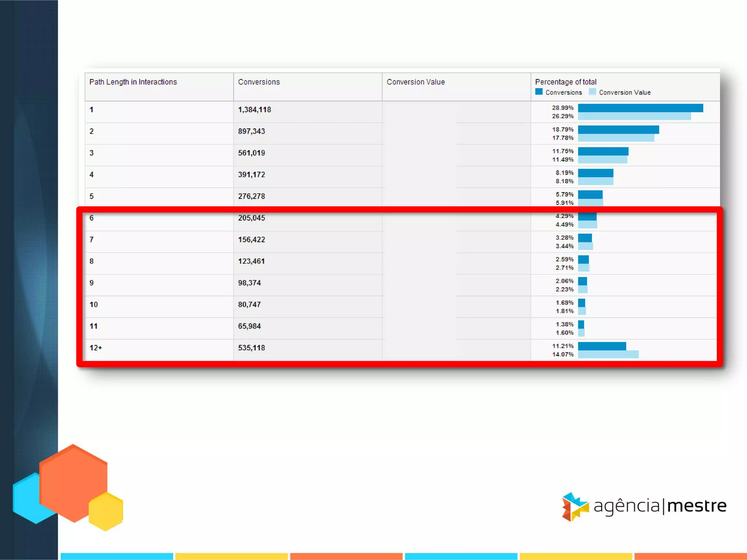Click the 1,384,118 conversions cell
The height and width of the screenshot is (560, 747).
[x=255, y=110]
